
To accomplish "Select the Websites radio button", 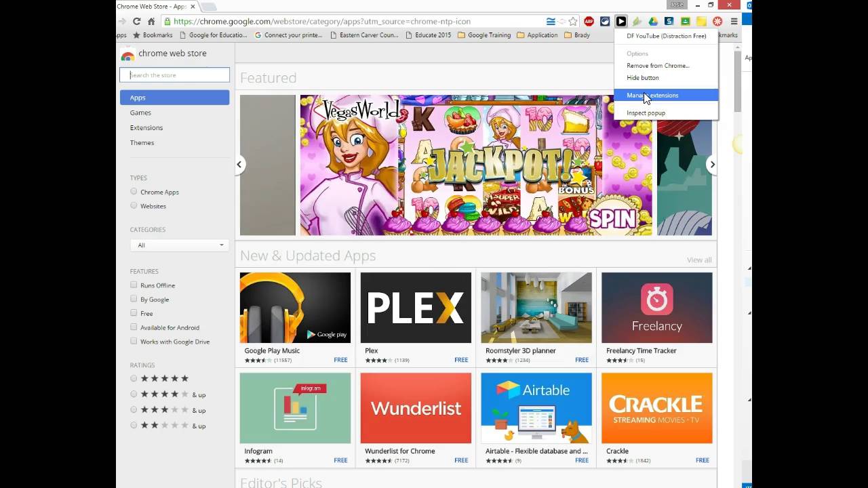I will point(134,205).
